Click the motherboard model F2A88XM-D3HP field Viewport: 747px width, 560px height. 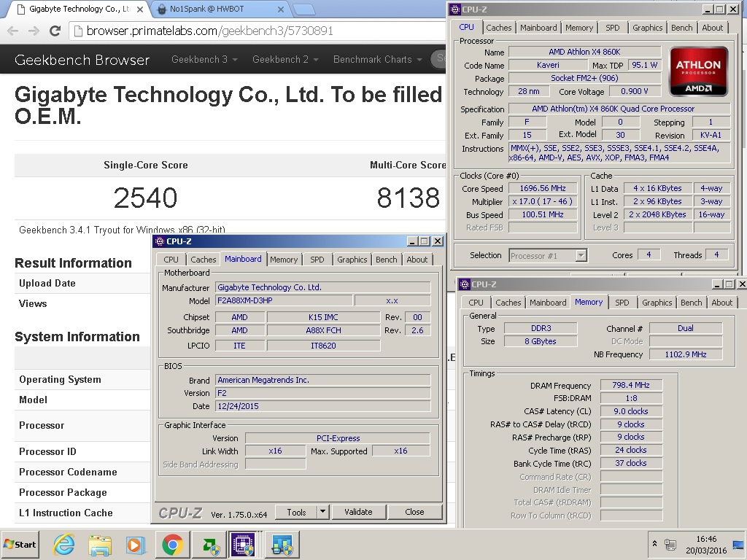[x=284, y=301]
